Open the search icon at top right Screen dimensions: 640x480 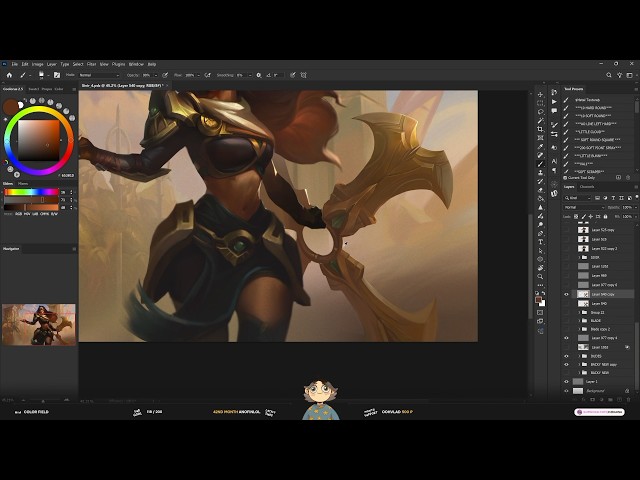pos(609,75)
